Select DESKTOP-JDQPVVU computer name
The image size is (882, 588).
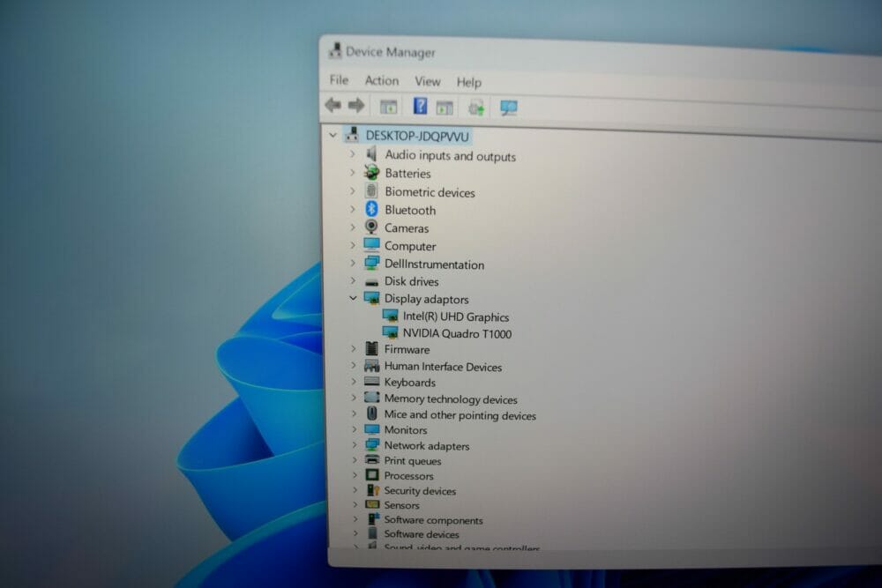[x=417, y=136]
